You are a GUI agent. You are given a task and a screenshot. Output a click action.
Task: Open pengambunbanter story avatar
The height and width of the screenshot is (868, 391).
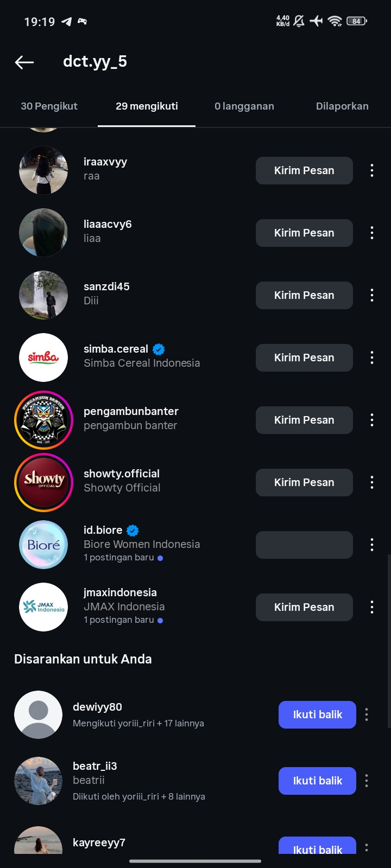point(43,420)
